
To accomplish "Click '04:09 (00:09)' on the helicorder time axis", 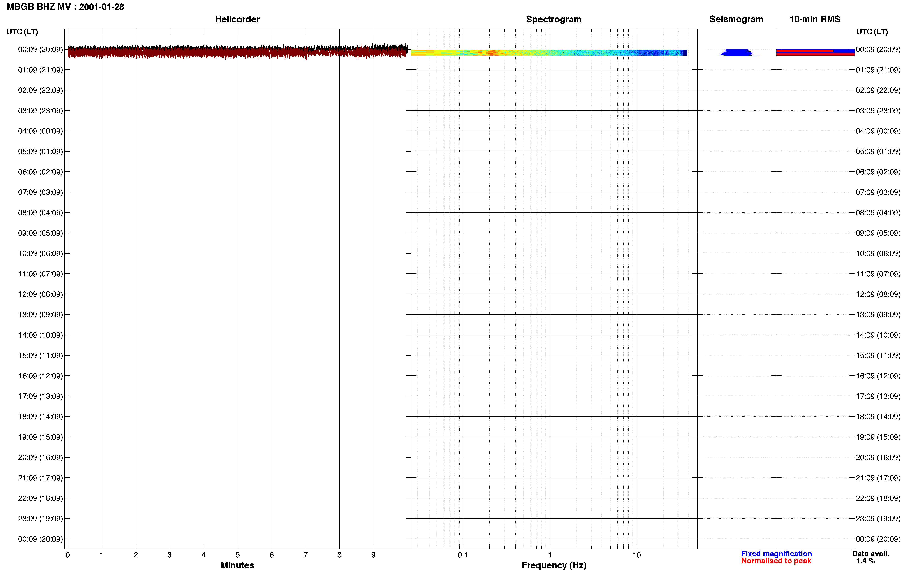I will [x=41, y=131].
